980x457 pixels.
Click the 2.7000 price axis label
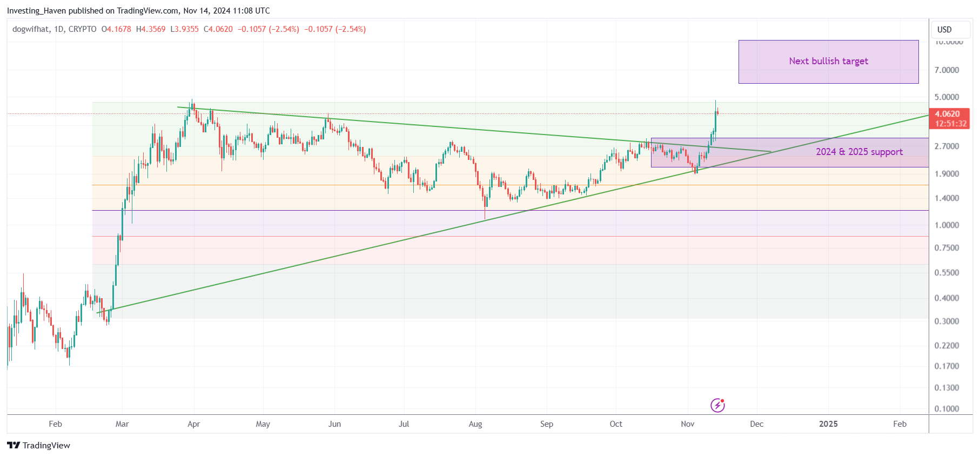pyautogui.click(x=947, y=146)
